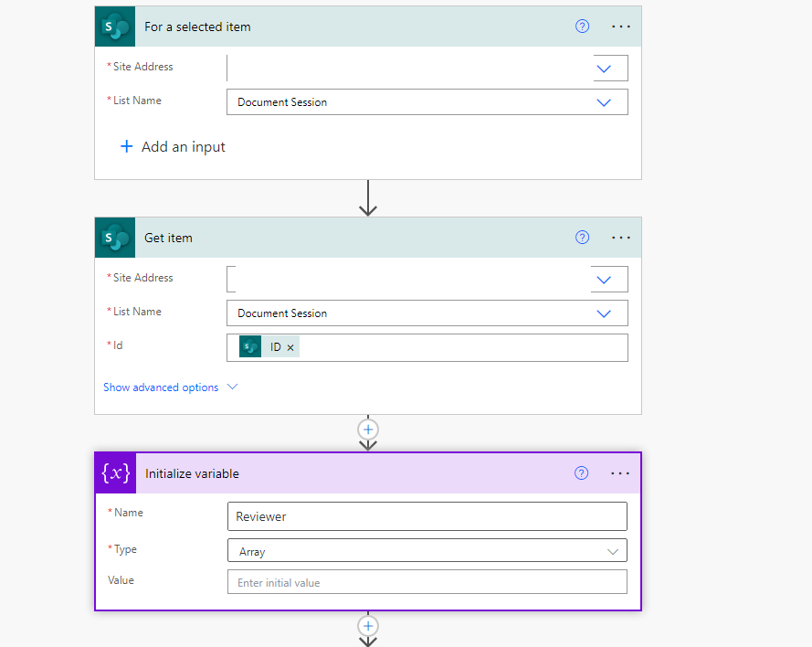812x647 pixels.
Task: Open help for "For a selected item" trigger
Action: click(x=582, y=27)
